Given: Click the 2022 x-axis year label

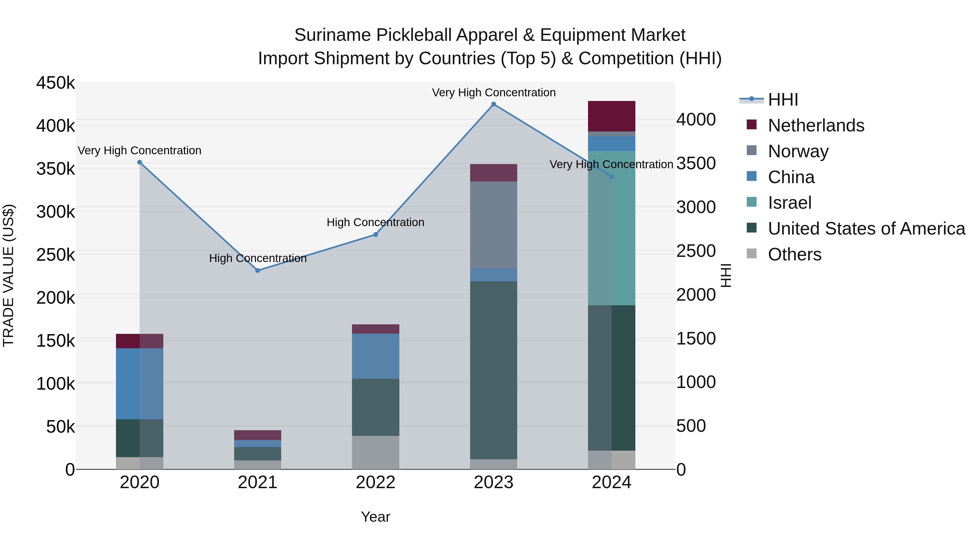Looking at the screenshot, I should point(375,482).
